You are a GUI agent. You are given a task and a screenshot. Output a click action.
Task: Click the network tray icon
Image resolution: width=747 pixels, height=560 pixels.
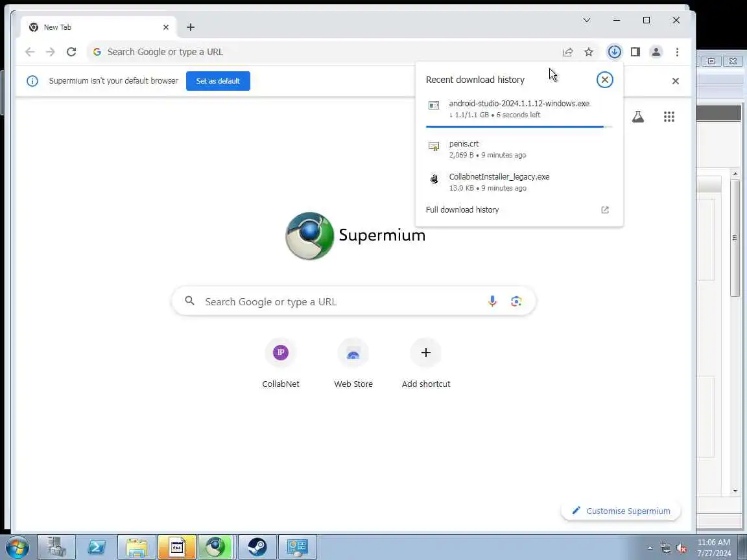point(665,548)
